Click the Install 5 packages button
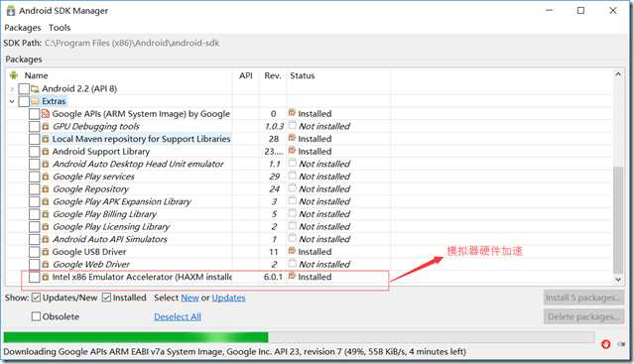Viewport: 634px width, 364px height. pos(583,298)
